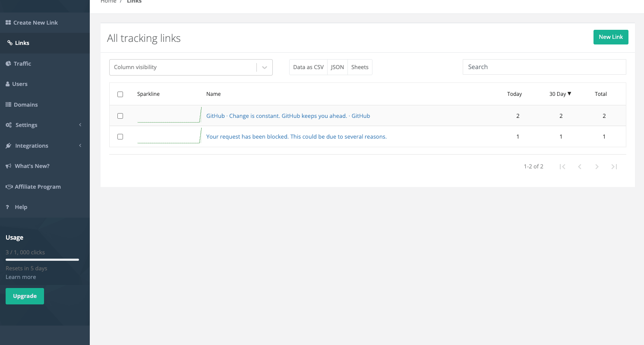644x345 pixels.
Task: Open Help via the question mark icon
Action: (x=7, y=207)
